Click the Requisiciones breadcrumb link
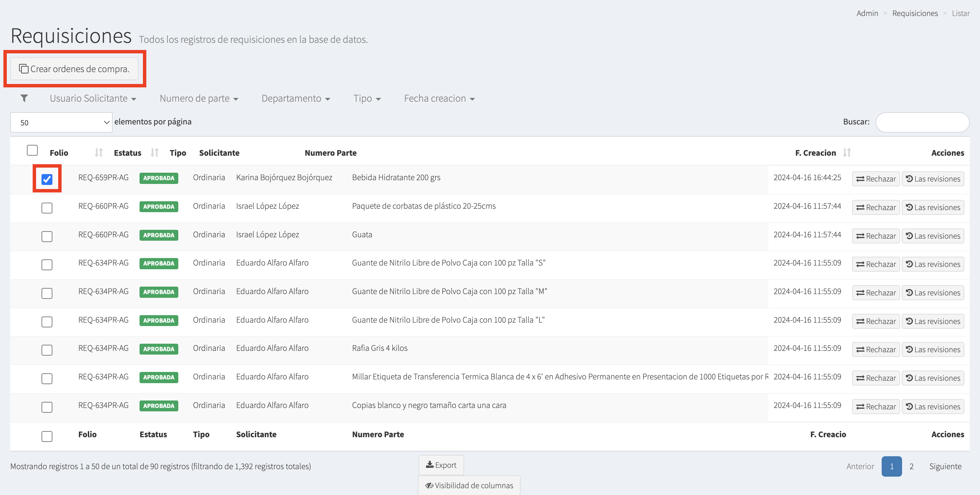Screen dimensions: 980x495 point(915,13)
